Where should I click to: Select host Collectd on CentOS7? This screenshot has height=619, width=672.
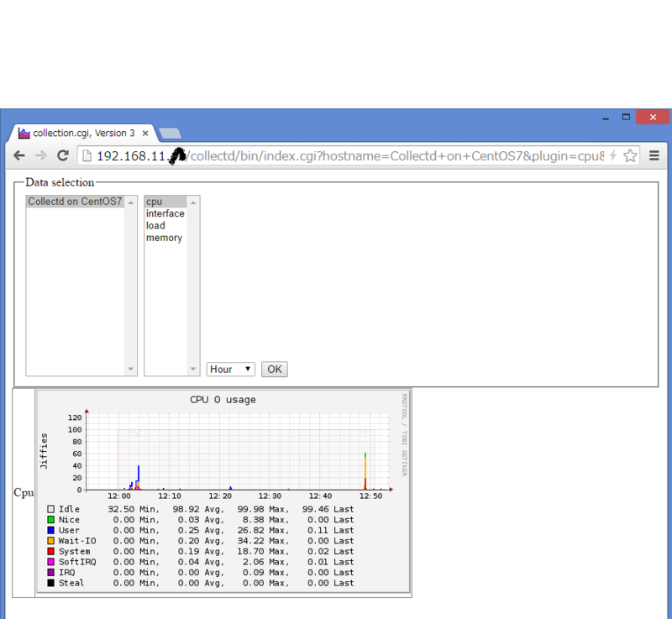[75, 202]
